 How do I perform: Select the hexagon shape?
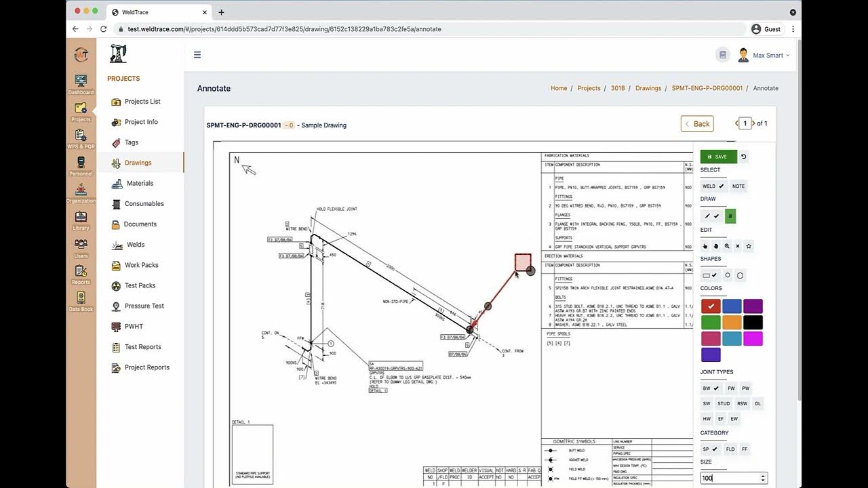741,275
